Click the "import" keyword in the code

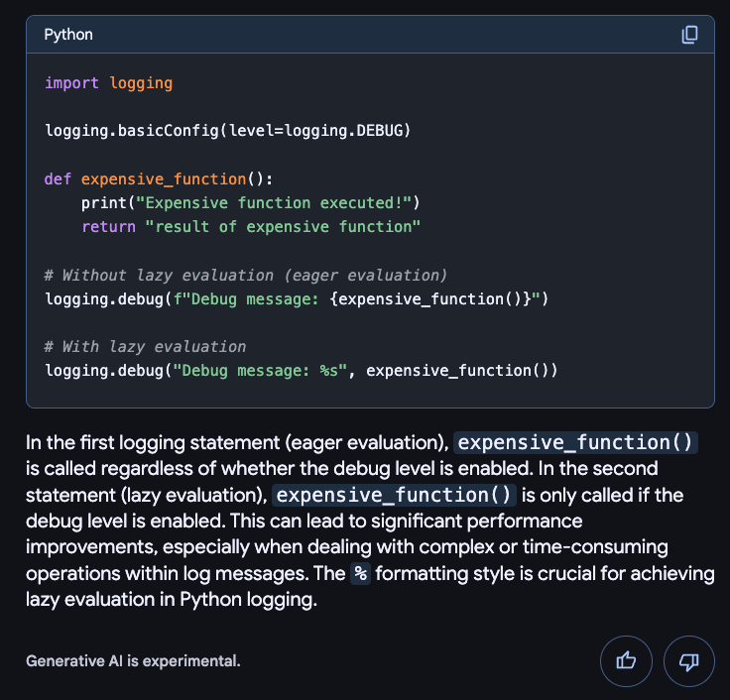[72, 83]
